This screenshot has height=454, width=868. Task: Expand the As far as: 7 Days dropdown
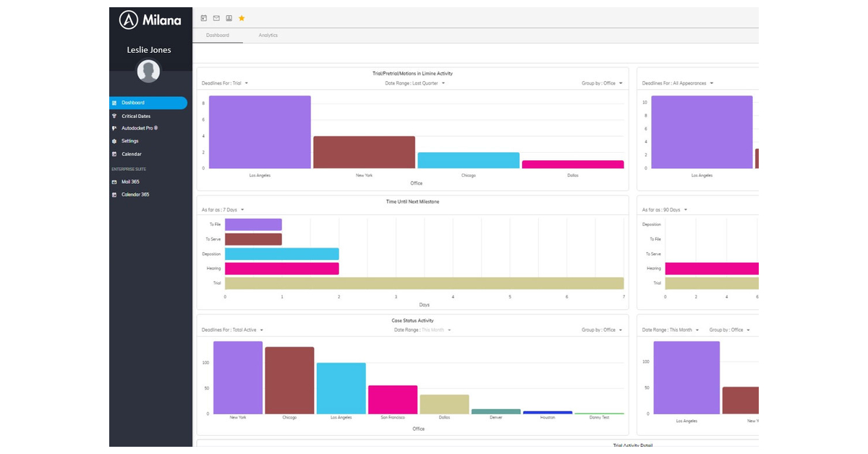(222, 210)
